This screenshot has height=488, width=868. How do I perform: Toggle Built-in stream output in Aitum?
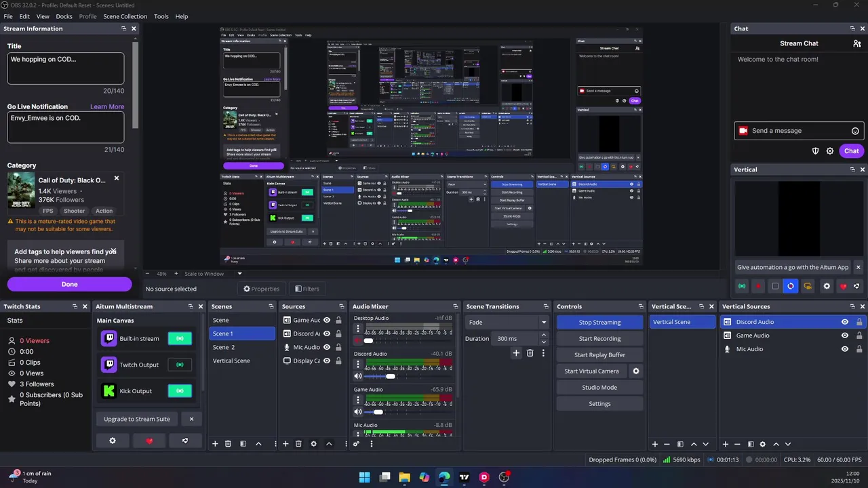point(180,338)
